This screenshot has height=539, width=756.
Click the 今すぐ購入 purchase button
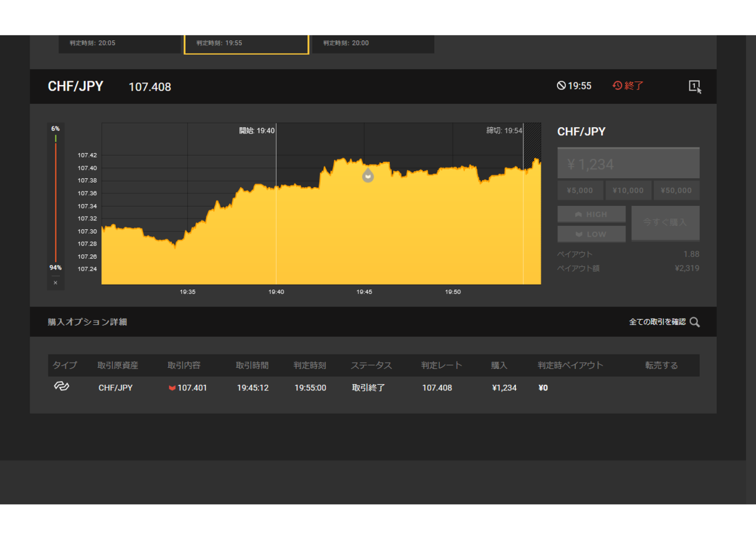tap(665, 223)
